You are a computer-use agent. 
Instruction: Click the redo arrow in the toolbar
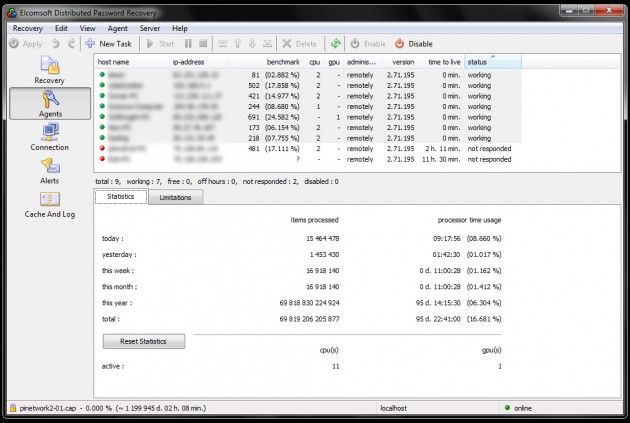point(71,44)
